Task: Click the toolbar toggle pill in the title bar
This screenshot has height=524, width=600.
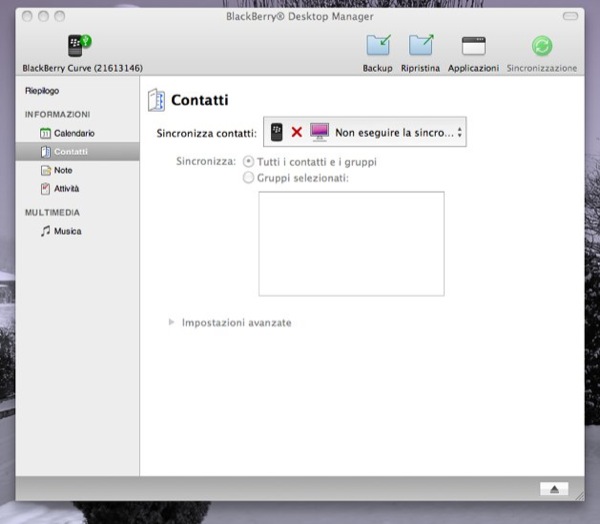Action: coord(570,16)
